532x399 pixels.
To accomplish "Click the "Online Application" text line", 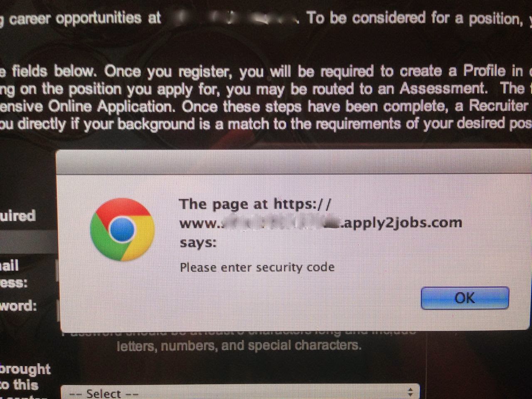I will click(x=266, y=106).
